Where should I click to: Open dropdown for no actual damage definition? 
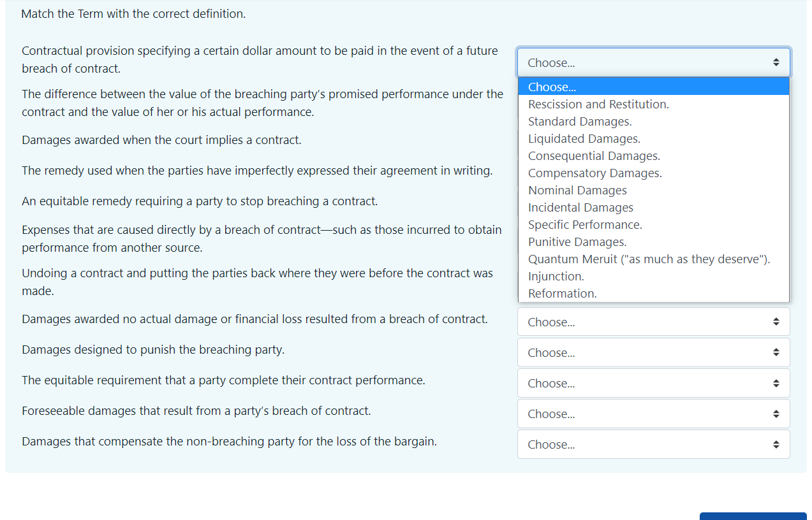[x=653, y=322]
